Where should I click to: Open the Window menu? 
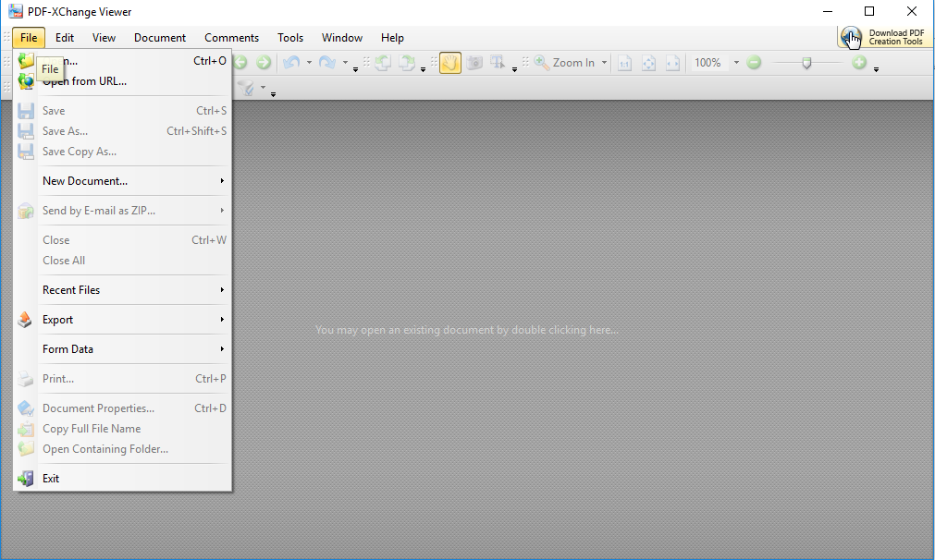341,38
